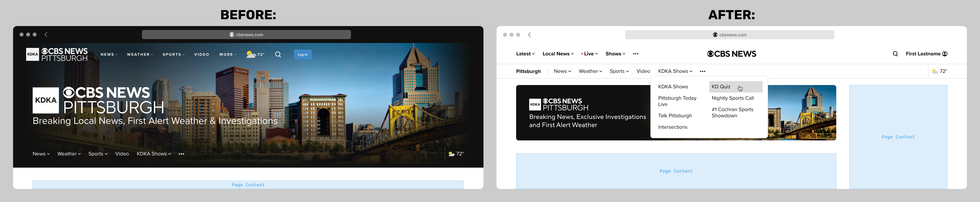Expand the MORE dropdown in the before header
This screenshot has height=202, width=980.
click(x=228, y=54)
